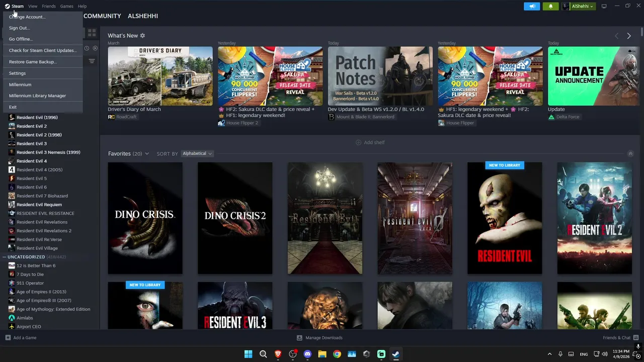Select Resident Evil Village in library
The height and width of the screenshot is (362, 644).
(x=37, y=248)
